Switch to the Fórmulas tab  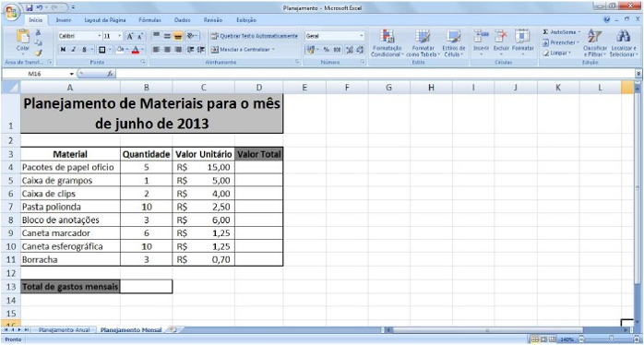pos(149,19)
